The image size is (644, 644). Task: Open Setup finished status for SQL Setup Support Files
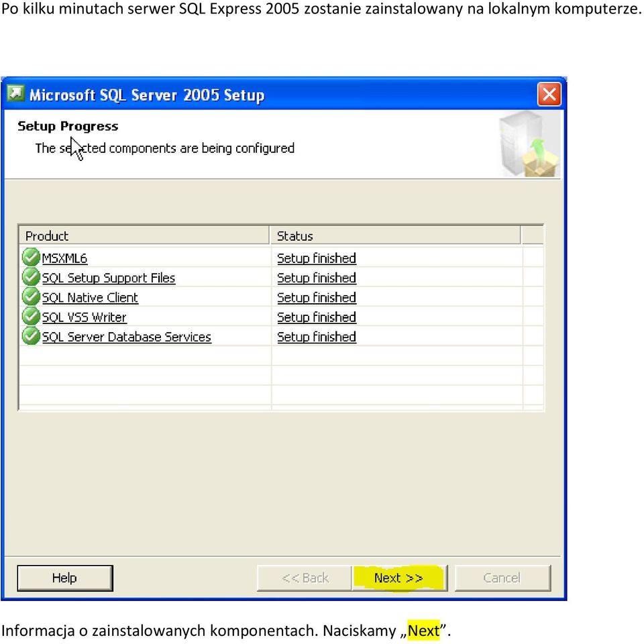coord(317,278)
